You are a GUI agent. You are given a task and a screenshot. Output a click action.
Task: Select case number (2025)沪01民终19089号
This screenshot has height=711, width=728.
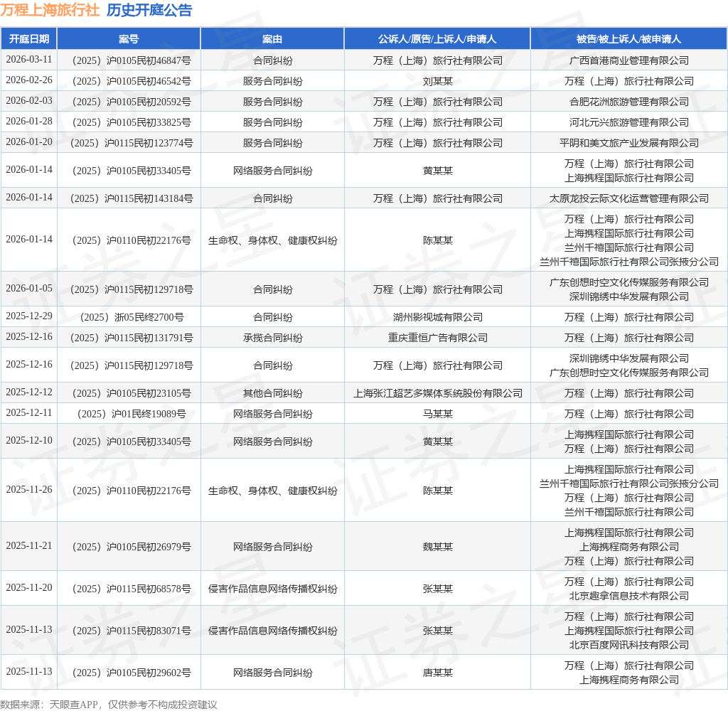(132, 414)
